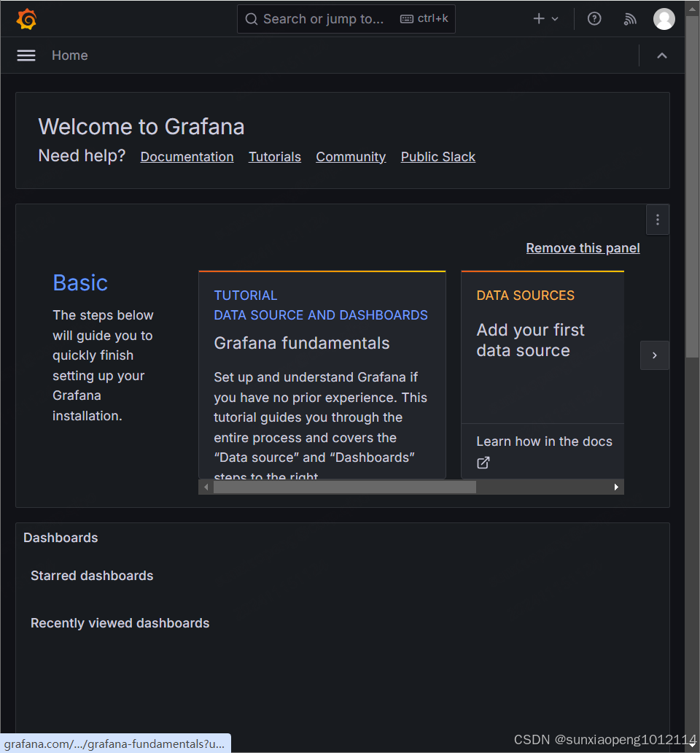Click the Grafana logo icon
This screenshot has height=753, width=700.
pyautogui.click(x=26, y=19)
